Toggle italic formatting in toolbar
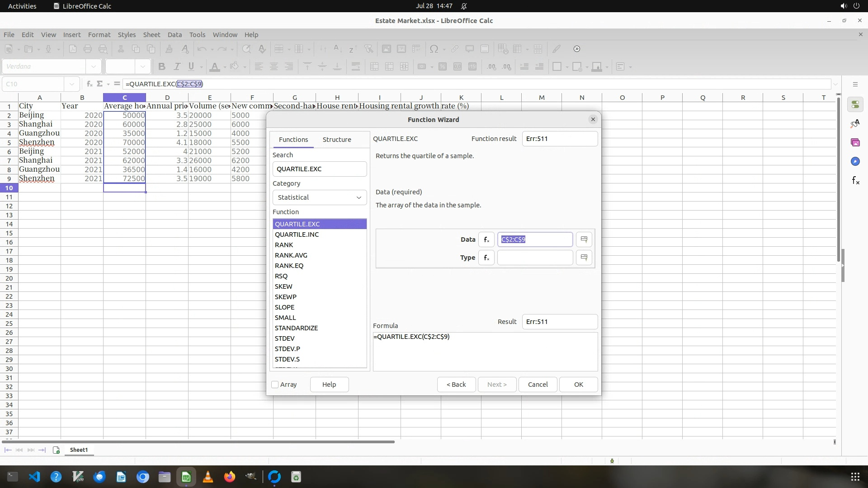 (177, 67)
